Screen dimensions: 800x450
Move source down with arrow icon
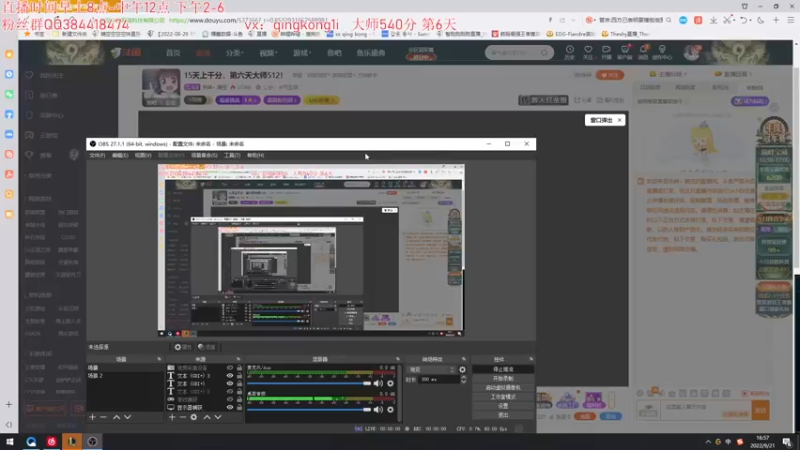[x=218, y=417]
